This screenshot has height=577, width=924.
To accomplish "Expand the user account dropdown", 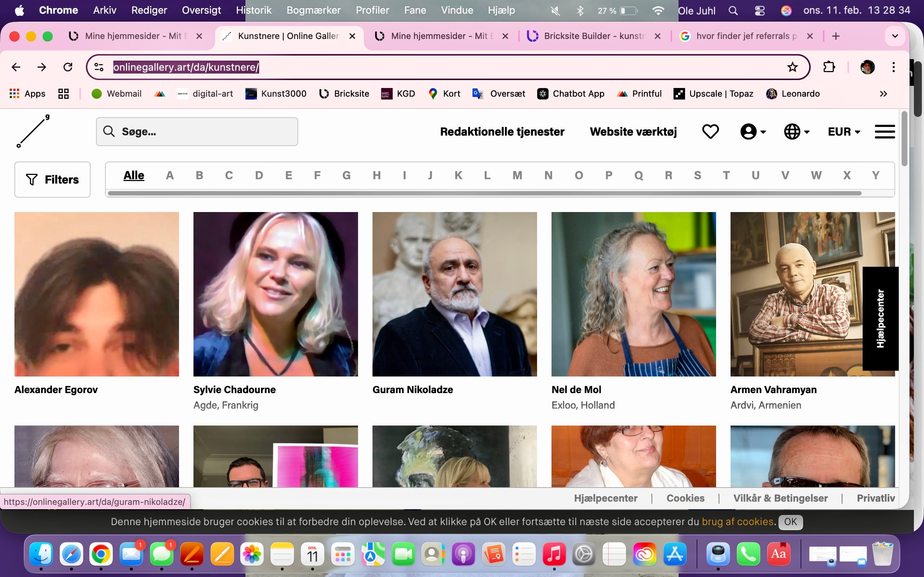I will (753, 132).
